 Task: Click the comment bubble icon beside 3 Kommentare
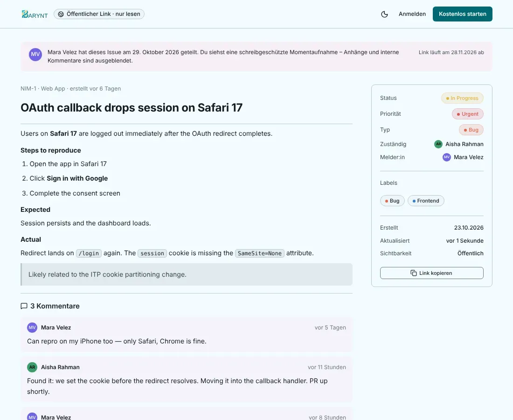(x=24, y=306)
